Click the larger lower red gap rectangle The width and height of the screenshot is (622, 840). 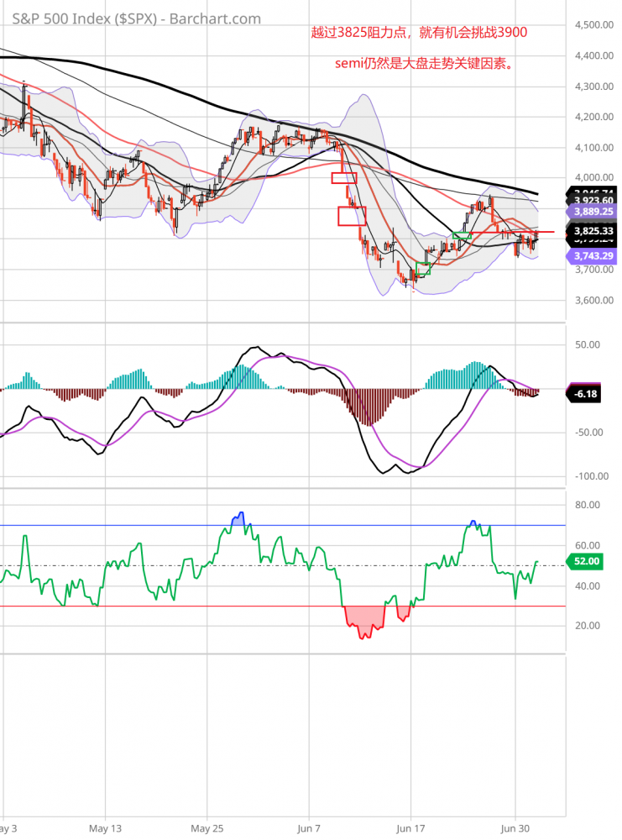click(x=352, y=216)
